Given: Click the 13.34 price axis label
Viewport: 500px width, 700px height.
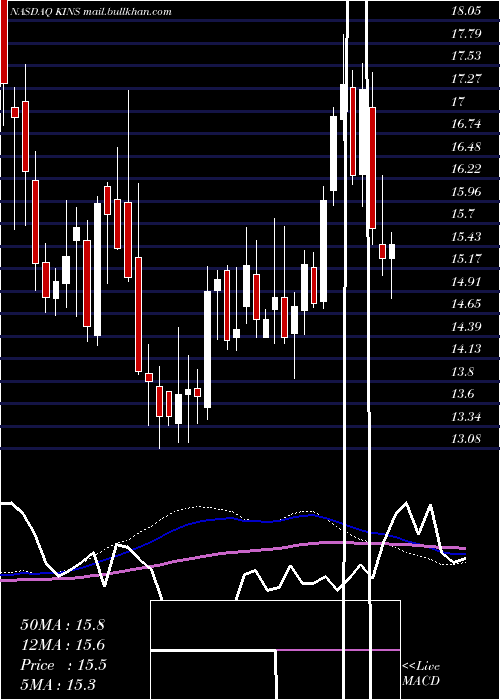Looking at the screenshot, I should [x=466, y=417].
